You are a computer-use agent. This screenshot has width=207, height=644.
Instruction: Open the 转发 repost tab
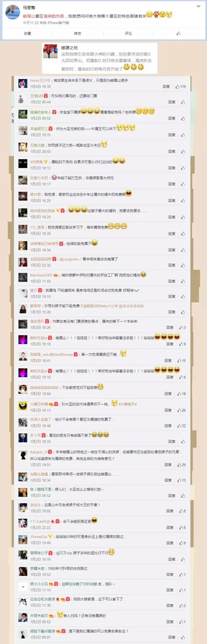click(78, 33)
